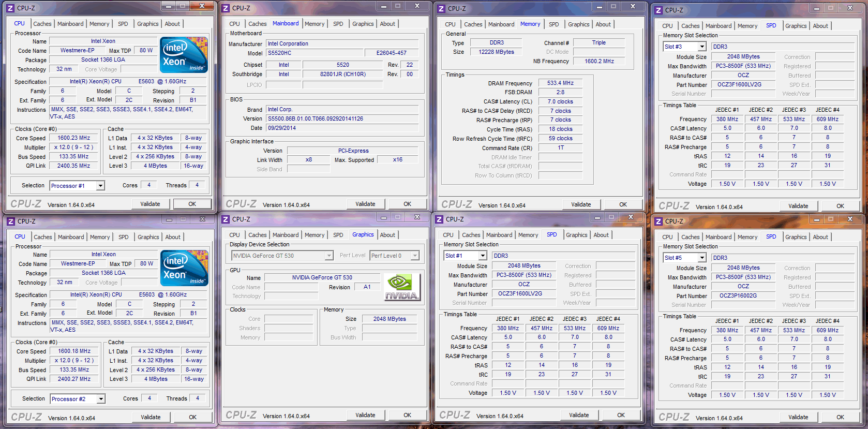Click the southbridge value '82801JR (ICH10R)'

pos(343,74)
